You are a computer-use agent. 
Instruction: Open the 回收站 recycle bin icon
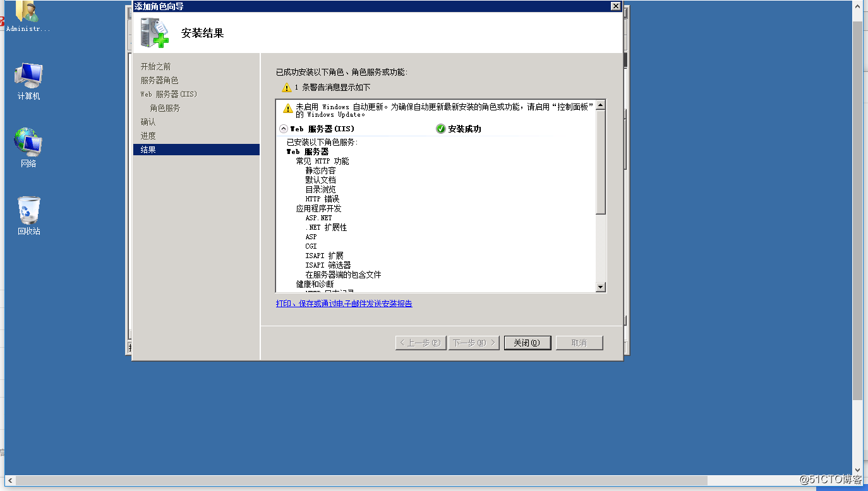pyautogui.click(x=28, y=216)
